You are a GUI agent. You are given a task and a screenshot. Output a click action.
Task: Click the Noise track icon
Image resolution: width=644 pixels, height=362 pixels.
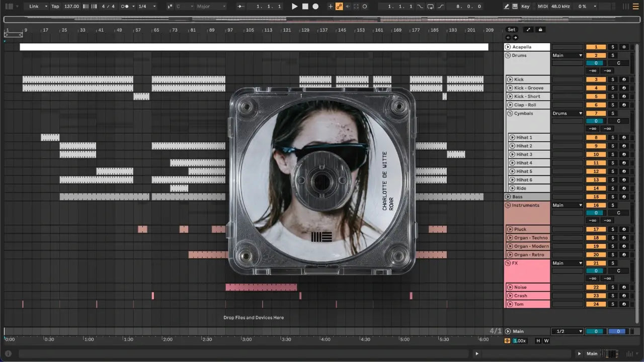510,288
